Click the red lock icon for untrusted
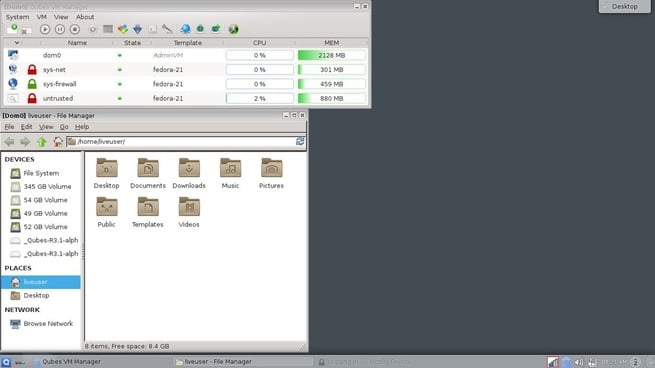Image resolution: width=655 pixels, height=368 pixels. point(32,98)
